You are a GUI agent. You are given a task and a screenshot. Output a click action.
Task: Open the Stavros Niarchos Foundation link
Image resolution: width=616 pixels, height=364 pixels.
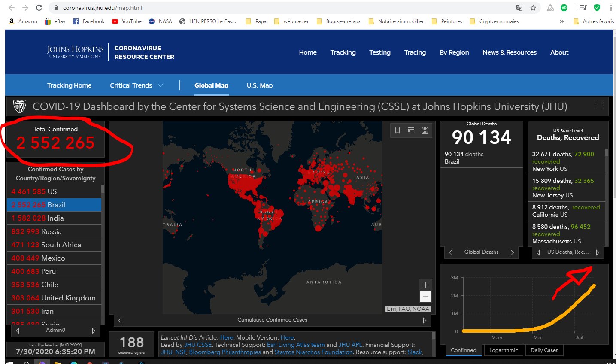tap(314, 352)
